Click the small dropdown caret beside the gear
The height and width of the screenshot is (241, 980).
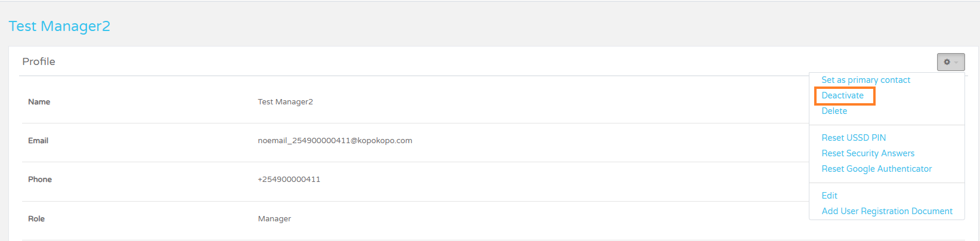pos(956,62)
